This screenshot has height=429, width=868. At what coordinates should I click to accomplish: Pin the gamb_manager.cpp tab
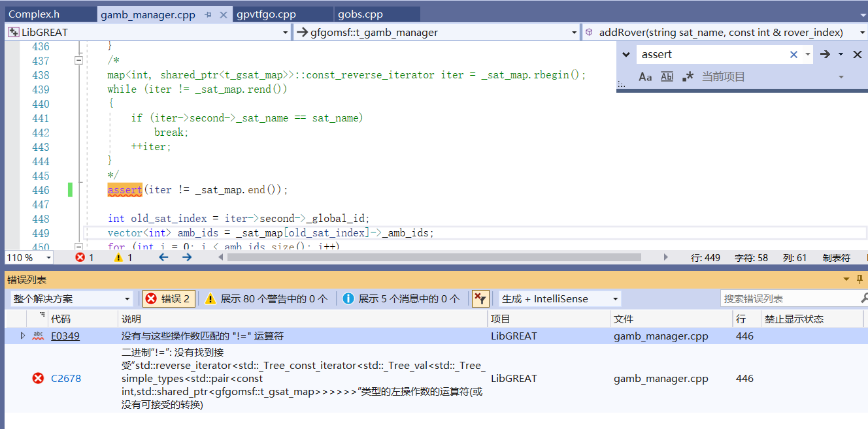coord(208,14)
